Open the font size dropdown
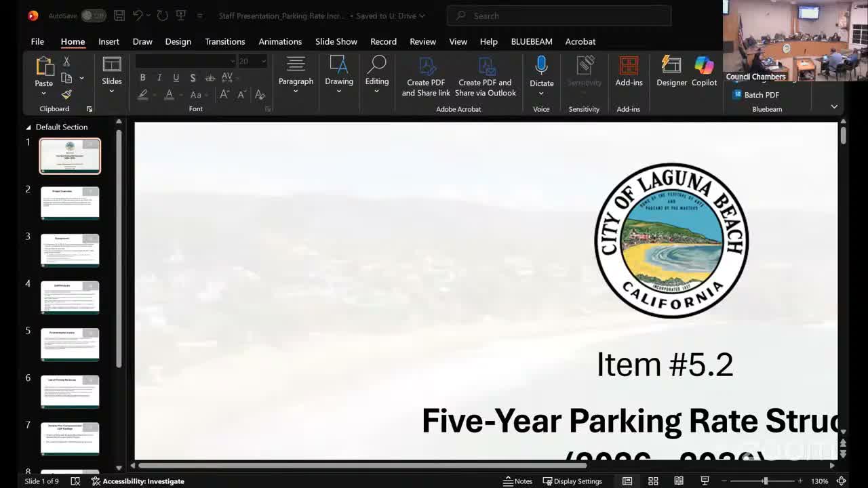868x488 pixels. 264,61
